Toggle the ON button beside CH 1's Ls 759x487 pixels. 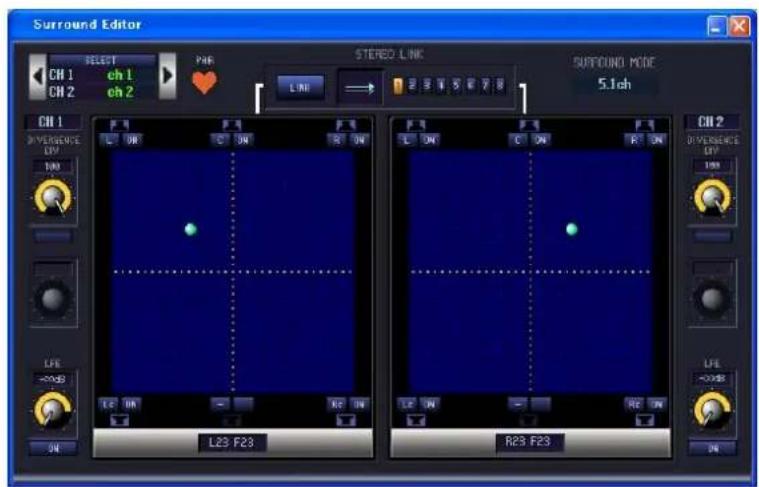tap(131, 404)
